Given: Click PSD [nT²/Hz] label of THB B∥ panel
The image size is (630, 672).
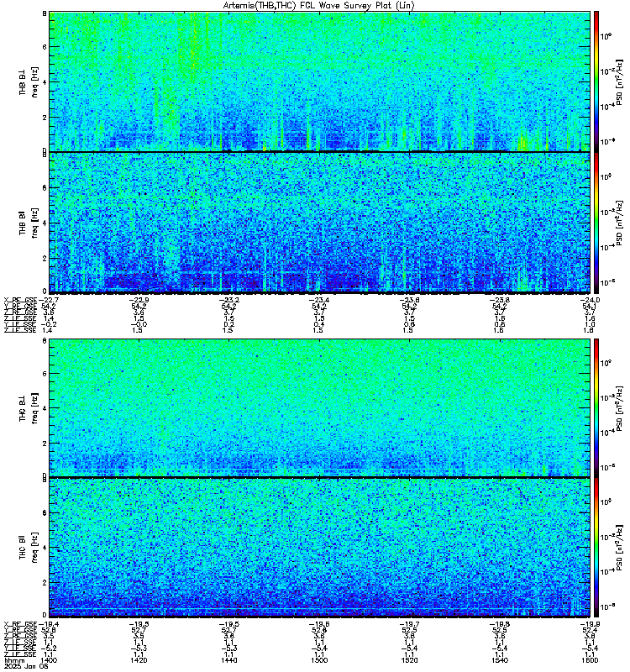Looking at the screenshot, I should point(619,223).
